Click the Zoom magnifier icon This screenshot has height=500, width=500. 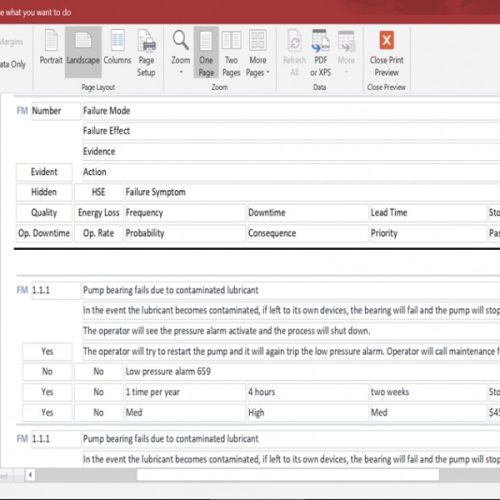180,40
